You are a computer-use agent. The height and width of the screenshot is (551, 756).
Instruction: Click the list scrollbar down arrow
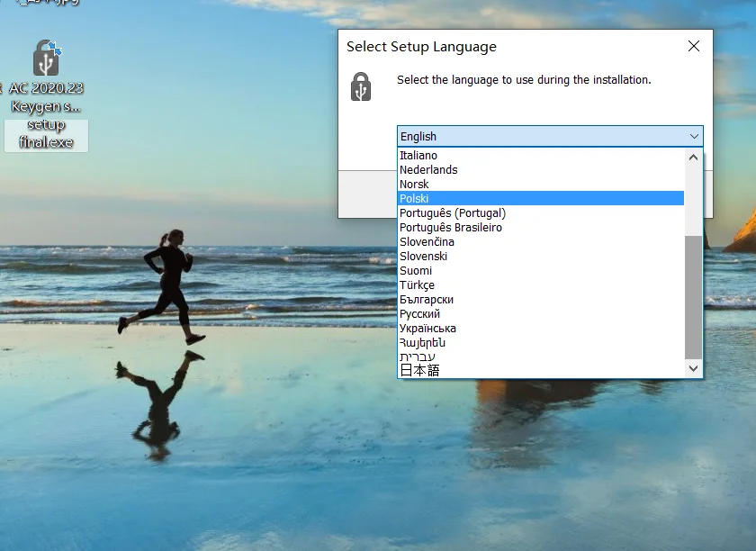coord(693,368)
